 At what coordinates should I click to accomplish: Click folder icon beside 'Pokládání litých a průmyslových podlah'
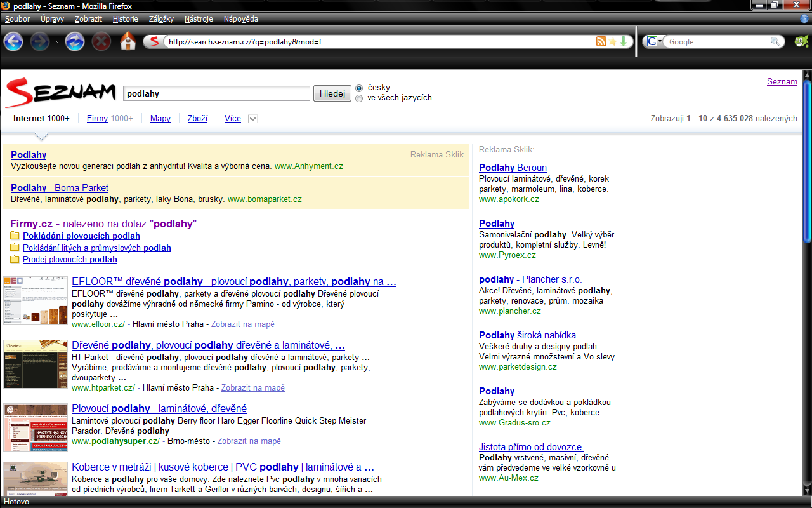click(15, 248)
